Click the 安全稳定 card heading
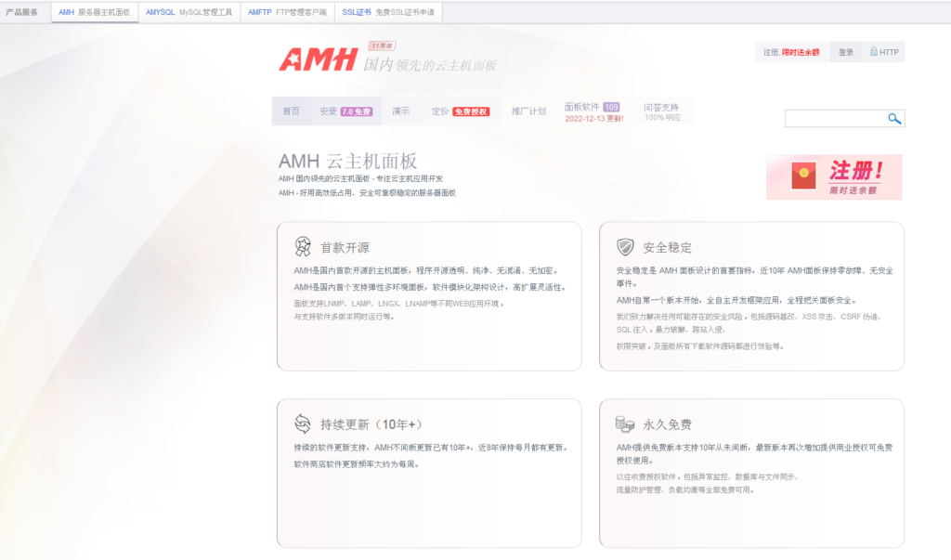951x560 pixels. point(667,248)
